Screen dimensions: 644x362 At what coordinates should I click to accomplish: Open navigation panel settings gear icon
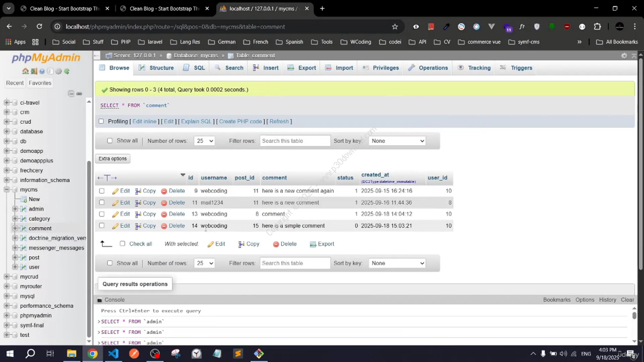pos(58,71)
